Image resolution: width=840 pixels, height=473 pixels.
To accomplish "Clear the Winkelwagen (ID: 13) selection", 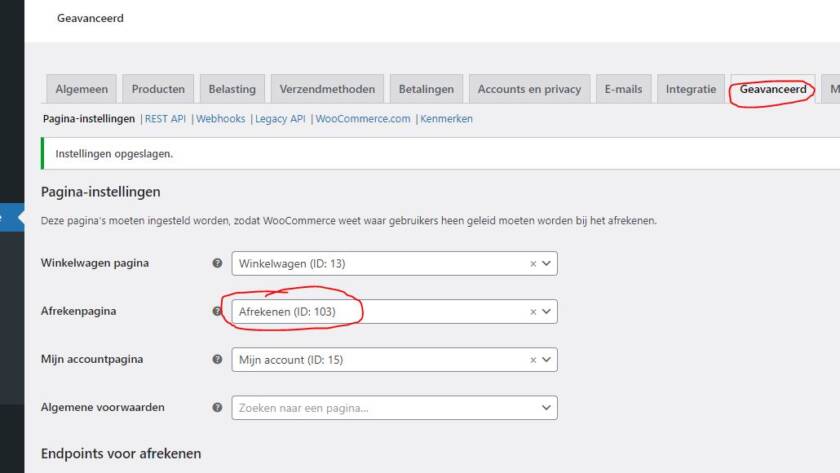I will 533,264.
